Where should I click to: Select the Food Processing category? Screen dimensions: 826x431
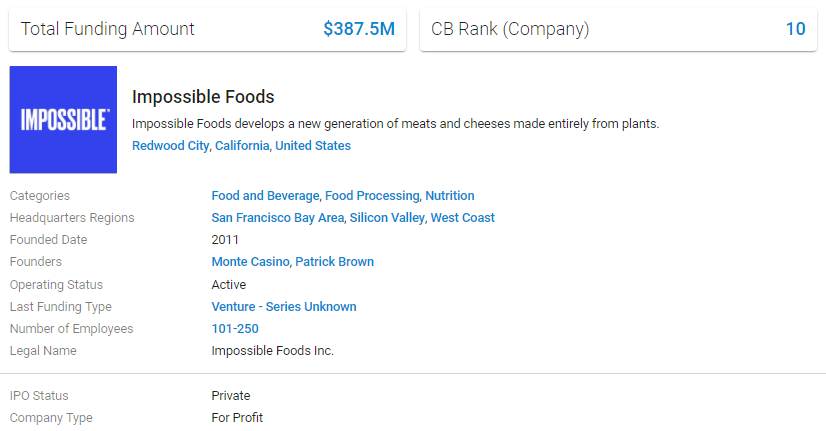coord(372,196)
